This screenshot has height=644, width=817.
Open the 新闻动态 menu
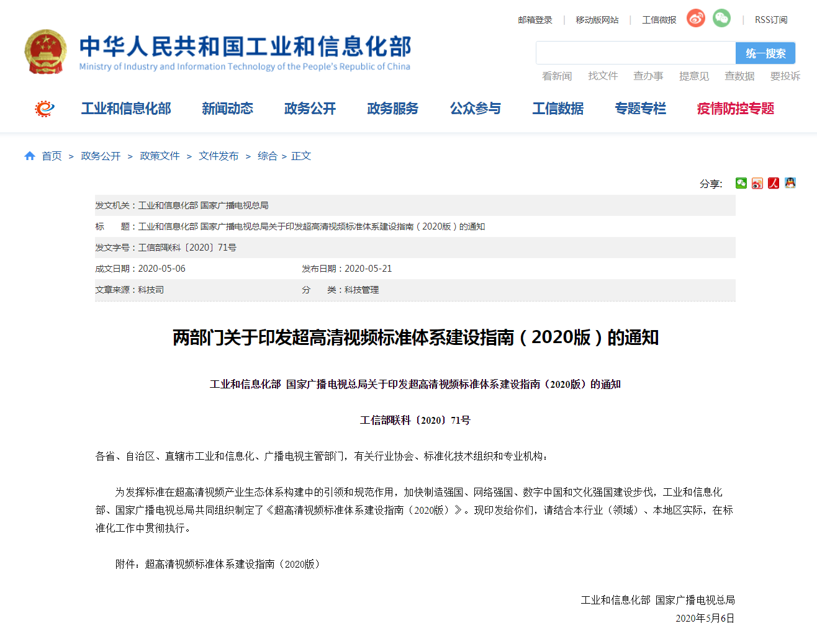227,109
